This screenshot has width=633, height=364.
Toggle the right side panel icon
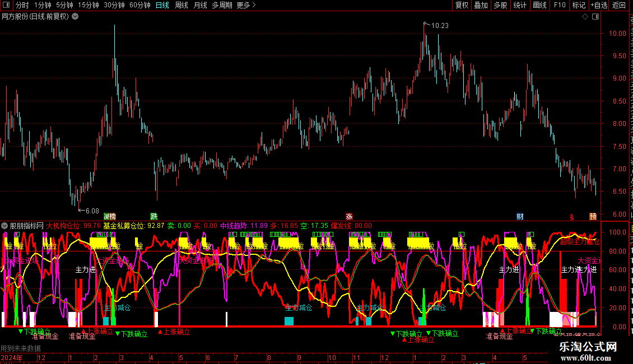click(595, 17)
